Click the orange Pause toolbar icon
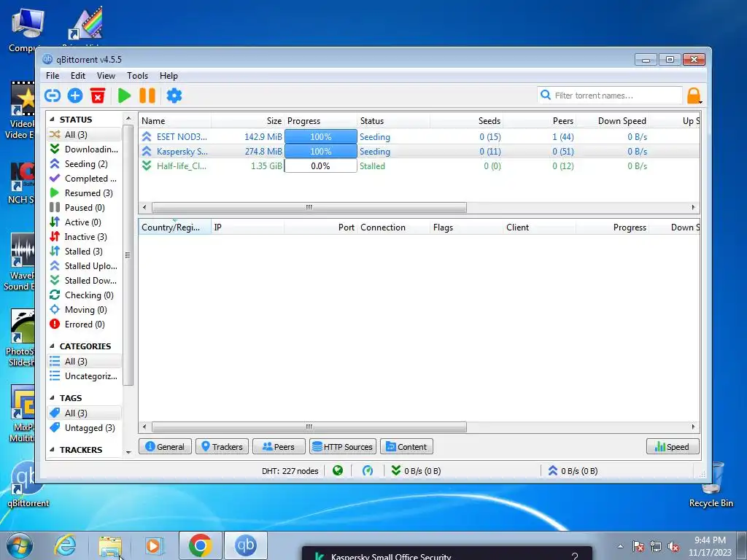This screenshot has width=747, height=560. pos(147,96)
